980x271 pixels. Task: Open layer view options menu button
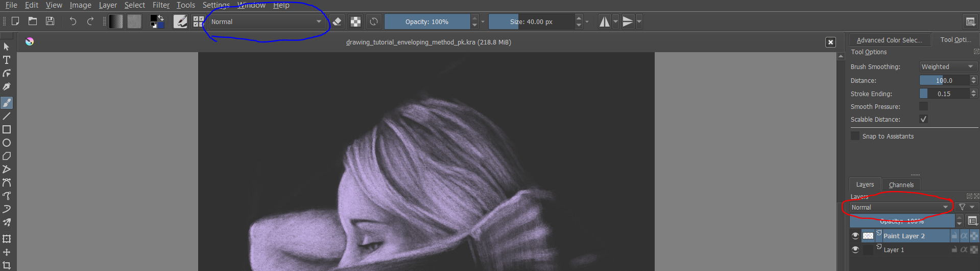point(972,221)
